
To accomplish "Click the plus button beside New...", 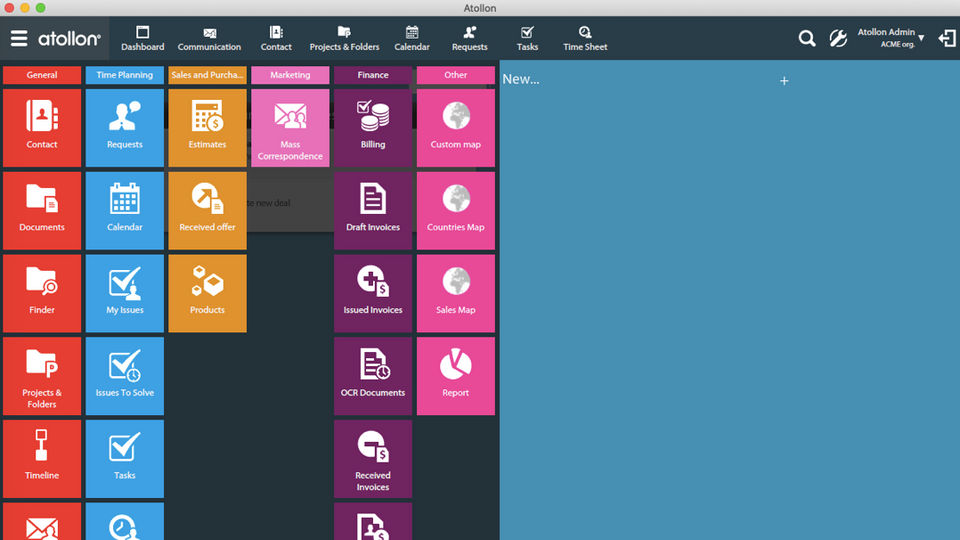I will pyautogui.click(x=784, y=81).
